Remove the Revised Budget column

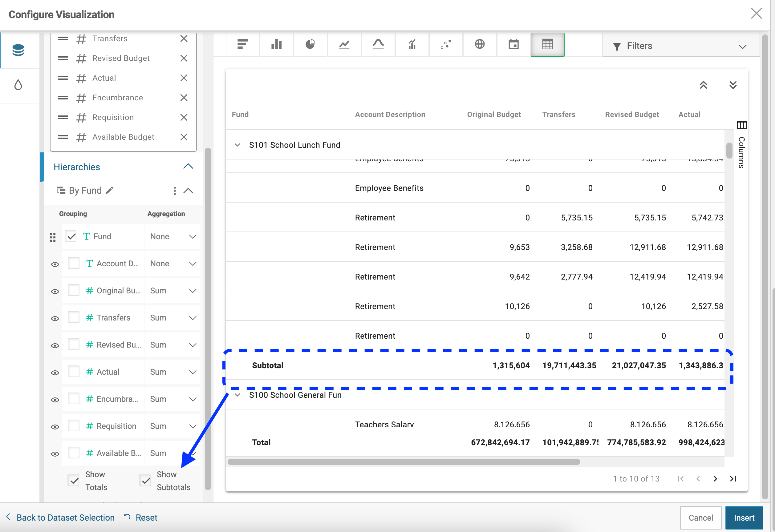(x=184, y=58)
